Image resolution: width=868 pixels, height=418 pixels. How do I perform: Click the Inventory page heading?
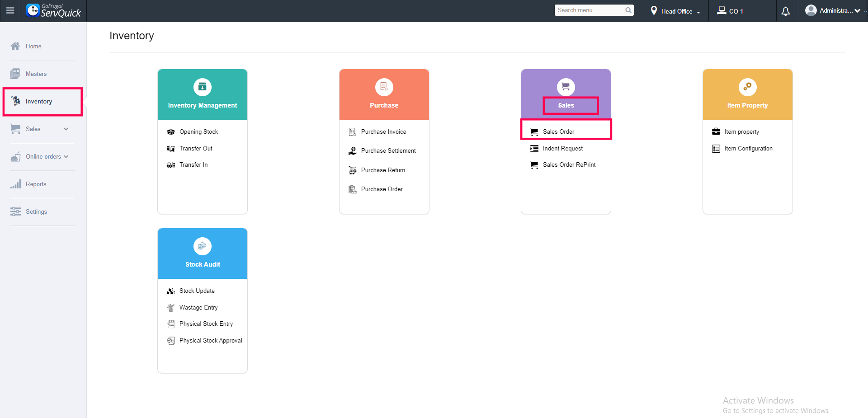pyautogui.click(x=132, y=36)
